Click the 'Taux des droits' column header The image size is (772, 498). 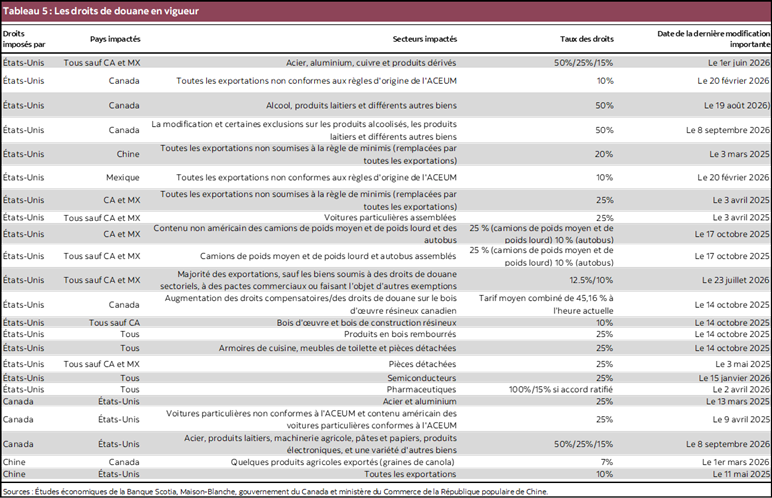(587, 39)
